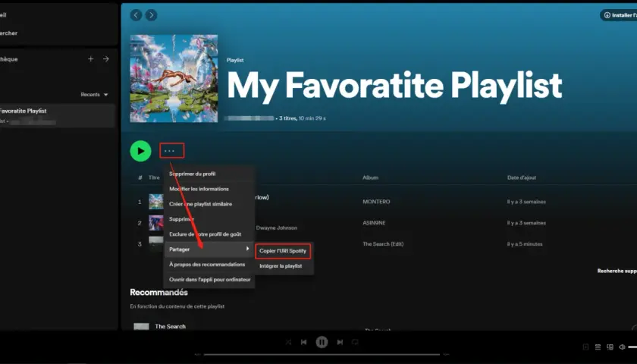Open the MONTERO album link
This screenshot has height=364, width=637.
pyautogui.click(x=376, y=202)
